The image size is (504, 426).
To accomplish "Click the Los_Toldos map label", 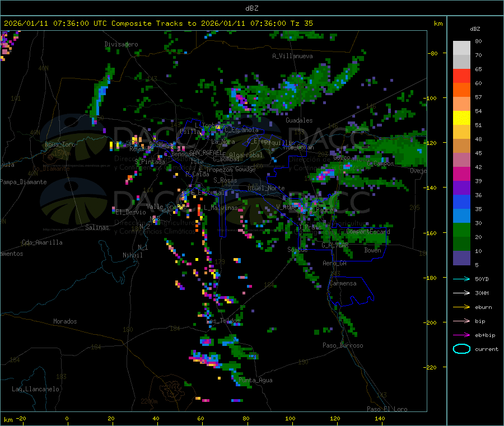I will point(223,321).
